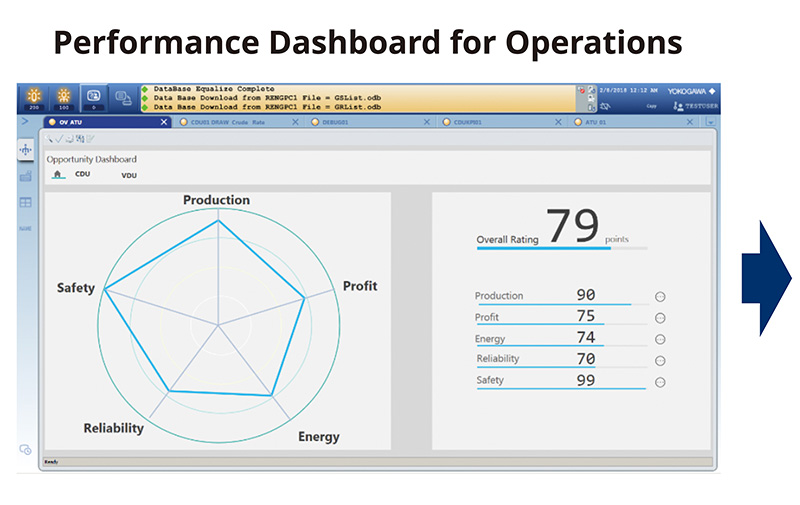The image size is (800, 505).
Task: Click the magnifier icon in the window toolbar
Action: coord(49,139)
